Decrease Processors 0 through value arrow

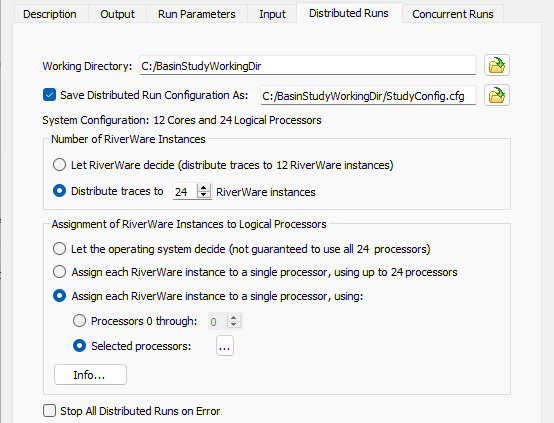click(x=234, y=325)
